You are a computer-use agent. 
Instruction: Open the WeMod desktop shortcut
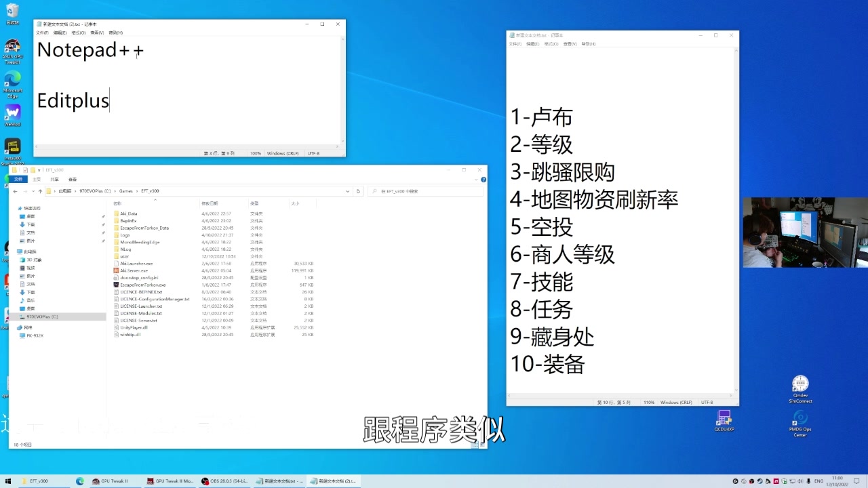click(x=12, y=115)
